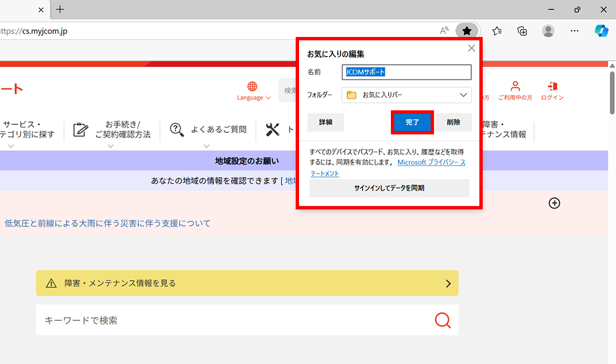Open the Settings and more ellipsis menu
Screen dimensions: 616x364
point(575,31)
